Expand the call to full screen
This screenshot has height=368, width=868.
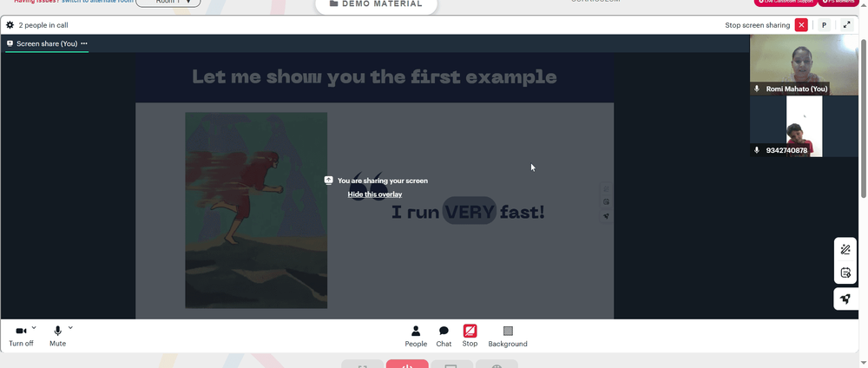tap(847, 25)
